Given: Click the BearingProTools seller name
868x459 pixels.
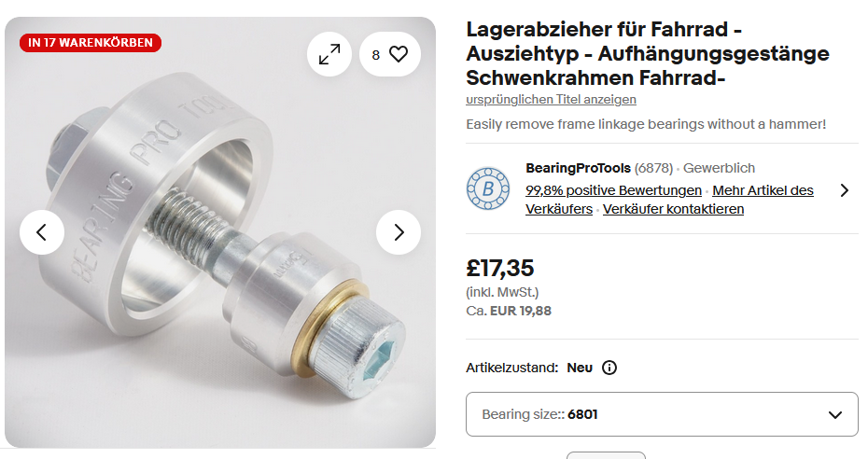Looking at the screenshot, I should tap(578, 168).
